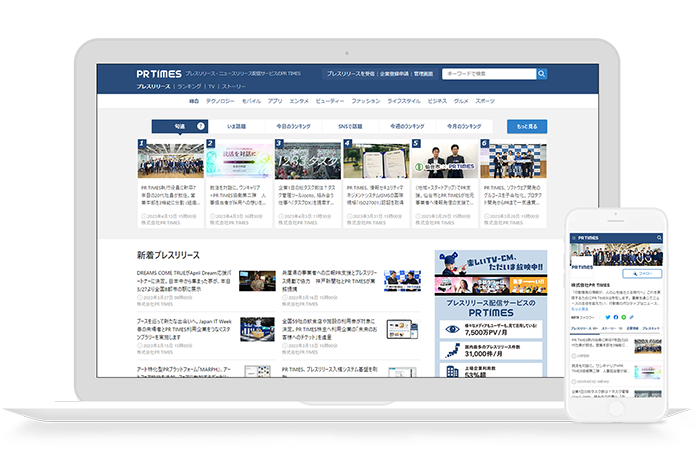The height and width of the screenshot is (467, 700).
Task: Tap the LINE share icon on phone
Action: (x=624, y=317)
